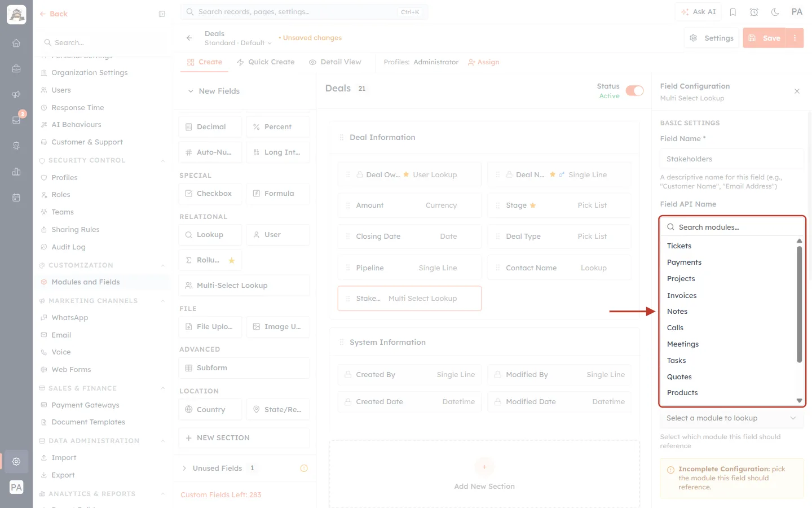Collapse the Customization sidebar group
Screen dimensions: 812x508
click(162, 265)
